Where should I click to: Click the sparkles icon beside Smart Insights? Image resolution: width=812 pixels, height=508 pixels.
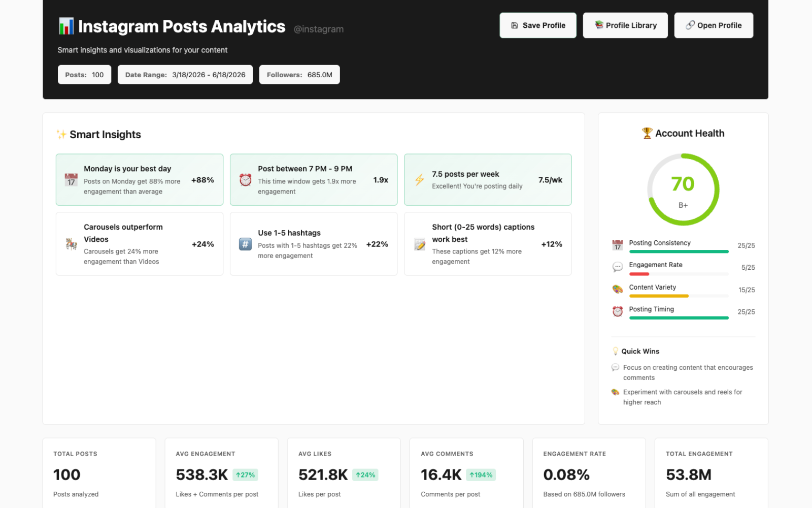click(x=61, y=134)
